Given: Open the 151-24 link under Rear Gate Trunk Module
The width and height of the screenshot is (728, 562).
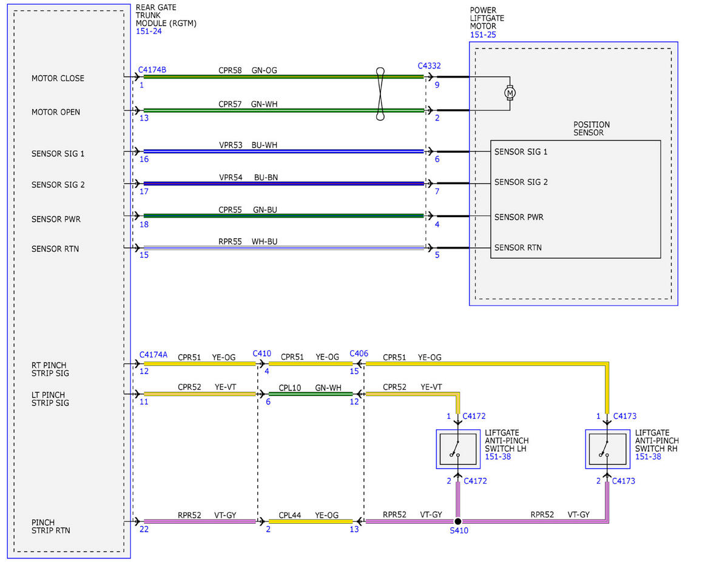Looking at the screenshot, I should pos(149,31).
